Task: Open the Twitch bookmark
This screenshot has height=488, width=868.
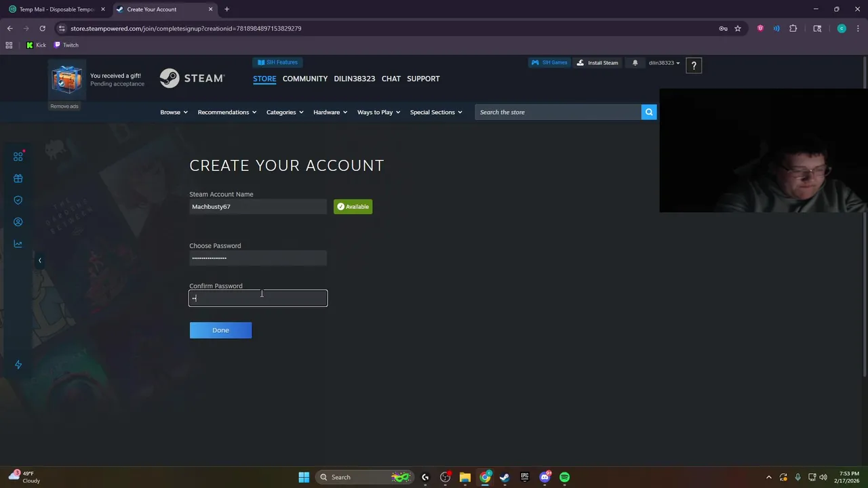Action: [66, 45]
